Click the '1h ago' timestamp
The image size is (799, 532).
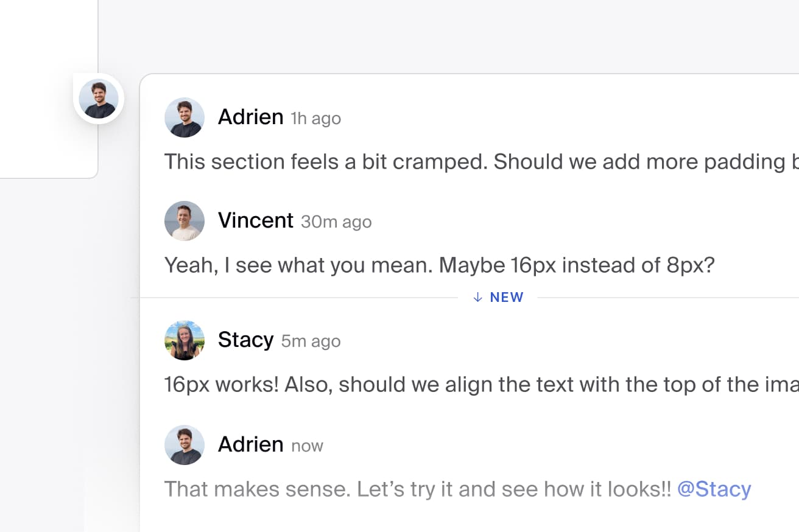pos(315,118)
